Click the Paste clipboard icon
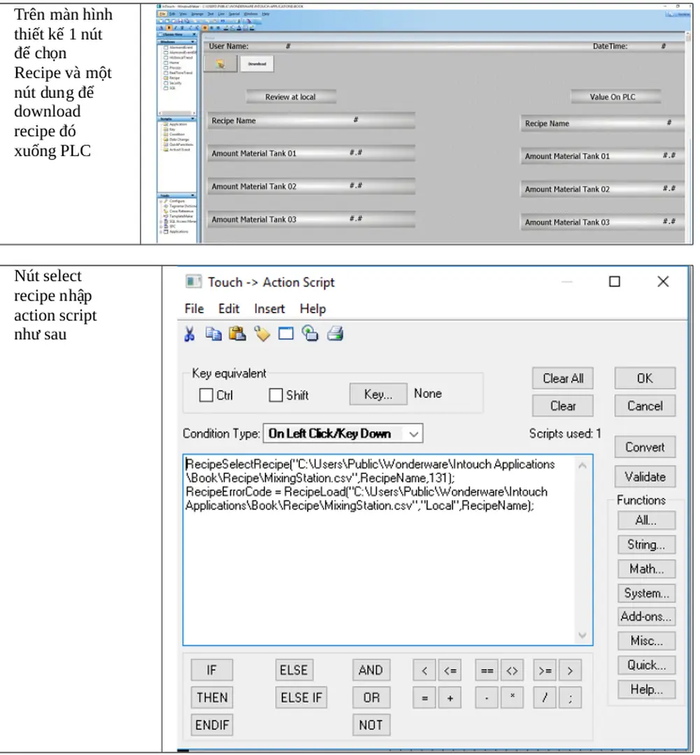The width and height of the screenshot is (700, 755). click(238, 333)
